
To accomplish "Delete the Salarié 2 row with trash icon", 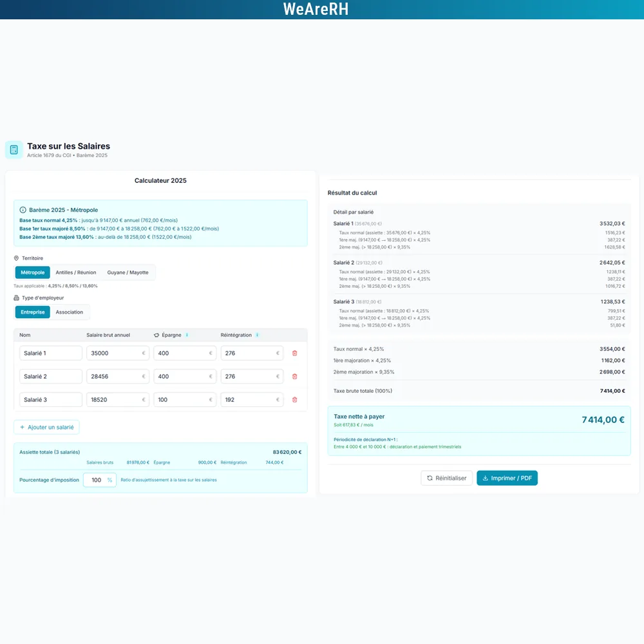I will [294, 377].
